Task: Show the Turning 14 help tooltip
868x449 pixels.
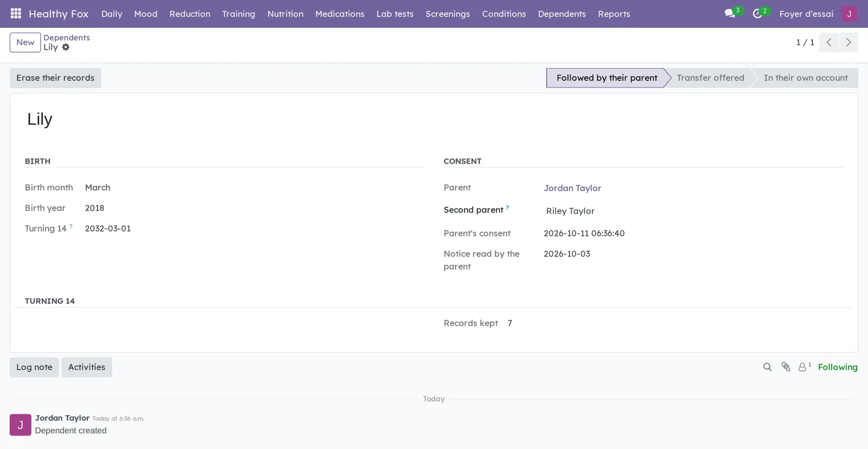Action: point(71,226)
